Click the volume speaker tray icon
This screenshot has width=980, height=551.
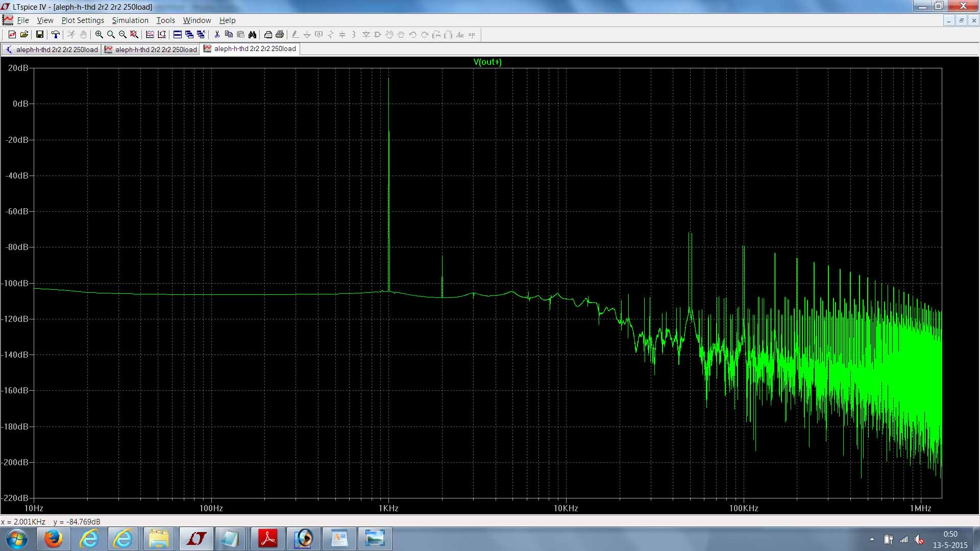click(919, 539)
